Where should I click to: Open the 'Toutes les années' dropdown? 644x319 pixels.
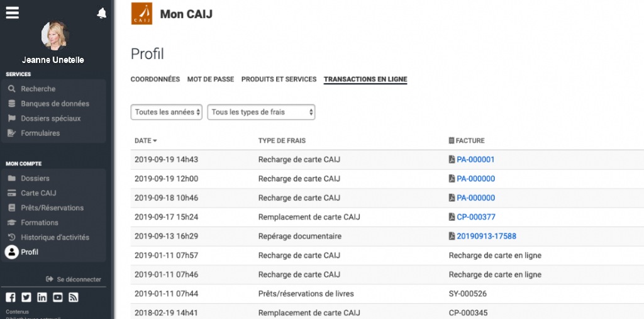tap(167, 112)
